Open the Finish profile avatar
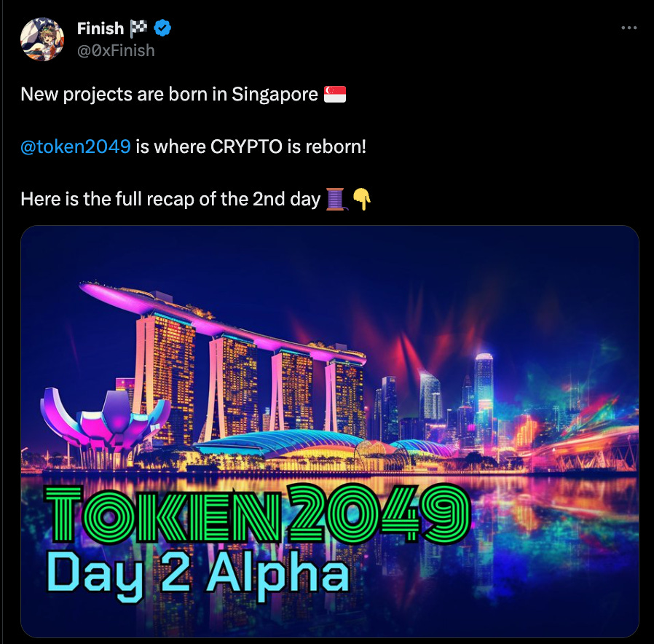 click(x=42, y=39)
